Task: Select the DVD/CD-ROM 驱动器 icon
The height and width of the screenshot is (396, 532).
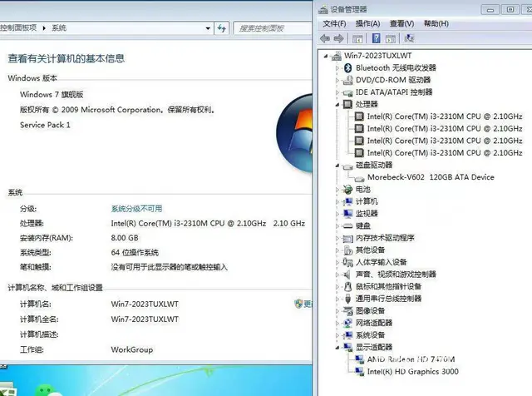Action: (347, 80)
